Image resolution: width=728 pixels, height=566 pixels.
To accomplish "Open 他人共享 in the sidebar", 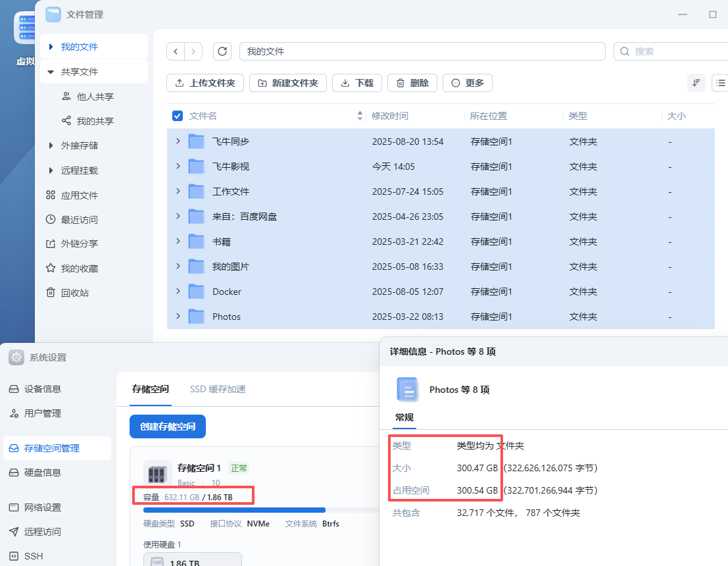I will coord(88,96).
